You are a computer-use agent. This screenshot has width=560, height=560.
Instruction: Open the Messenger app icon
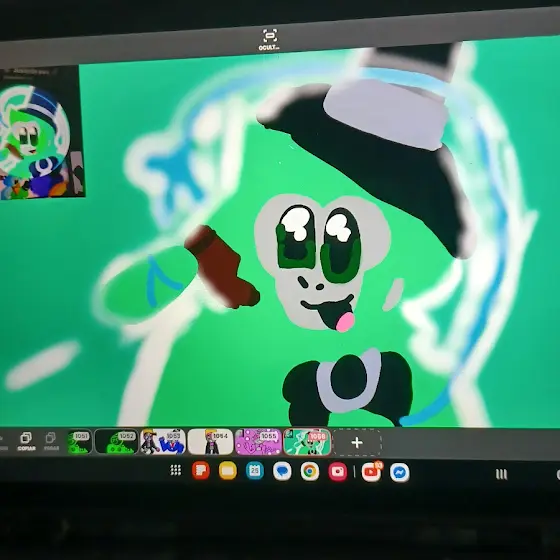click(400, 473)
